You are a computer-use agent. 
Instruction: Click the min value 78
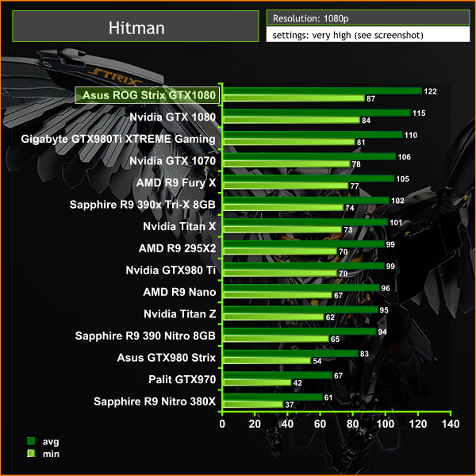356,164
